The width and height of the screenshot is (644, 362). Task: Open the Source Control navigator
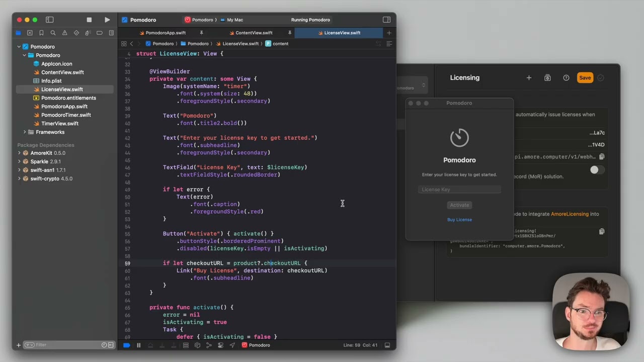(30, 33)
